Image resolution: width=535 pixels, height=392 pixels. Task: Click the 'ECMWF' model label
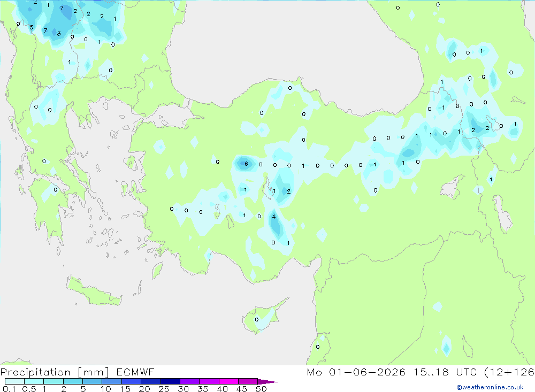tap(135, 372)
